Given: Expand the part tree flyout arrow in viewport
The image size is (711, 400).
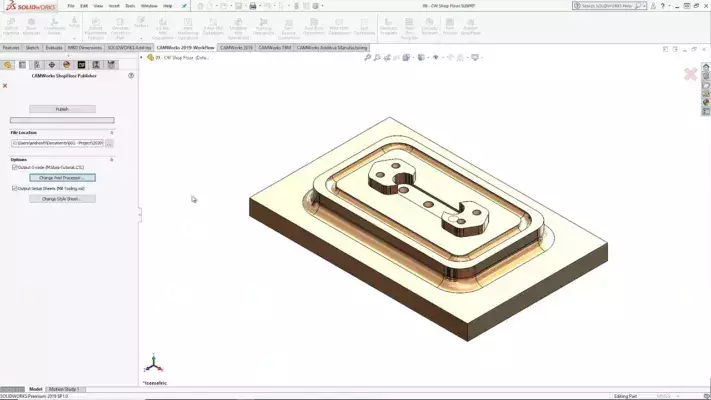Looking at the screenshot, I should click(141, 58).
